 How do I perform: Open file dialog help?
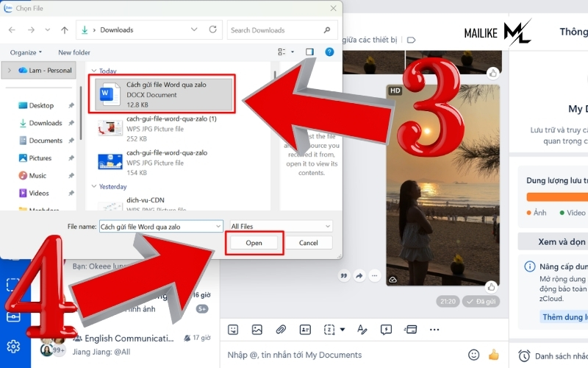(329, 52)
